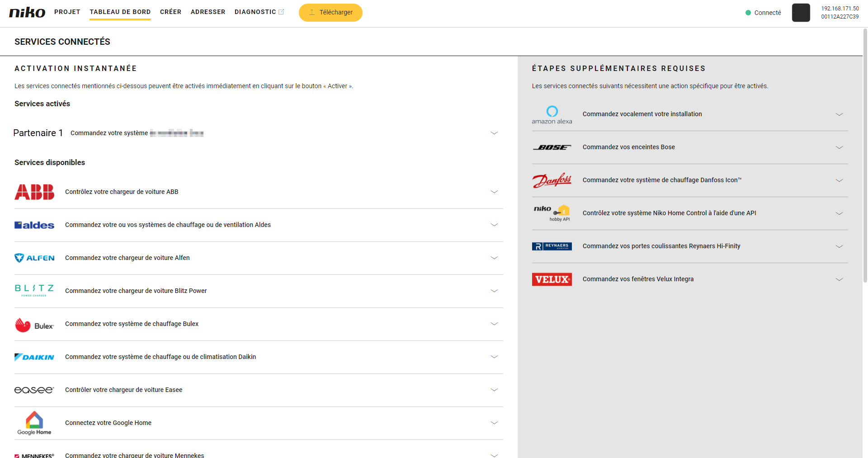
Task: Click 'Contrôlez votre chargeur de voiture ABB'
Action: click(x=122, y=192)
